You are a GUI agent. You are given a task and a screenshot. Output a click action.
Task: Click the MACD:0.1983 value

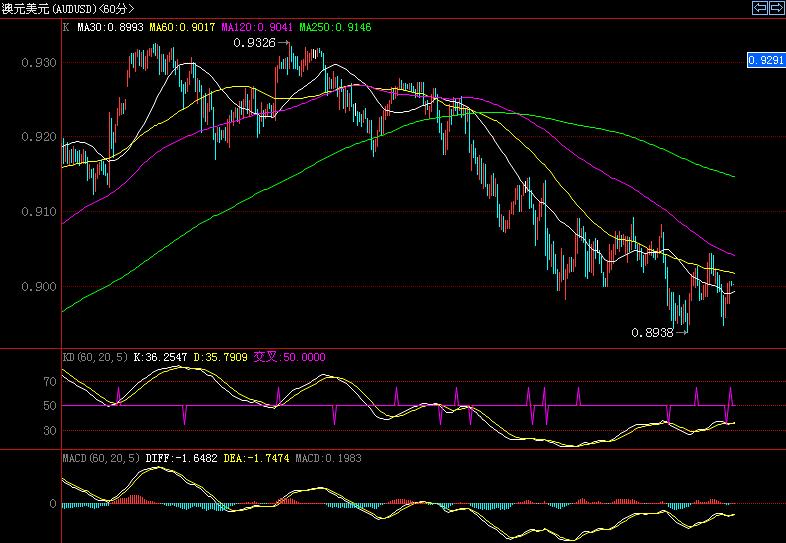coord(328,458)
